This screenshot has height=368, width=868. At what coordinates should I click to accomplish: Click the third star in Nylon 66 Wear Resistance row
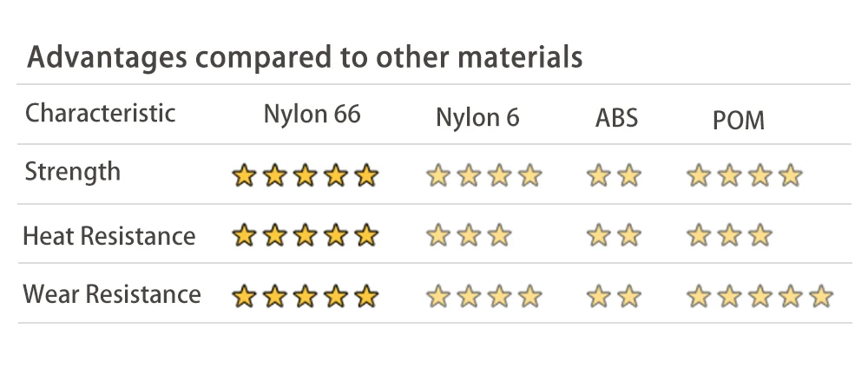(x=305, y=296)
